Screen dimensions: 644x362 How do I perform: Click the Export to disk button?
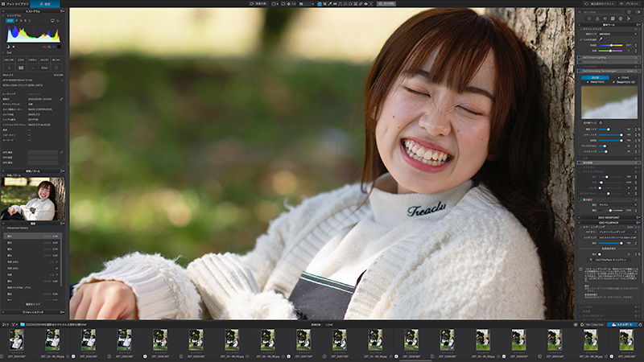[x=621, y=324]
